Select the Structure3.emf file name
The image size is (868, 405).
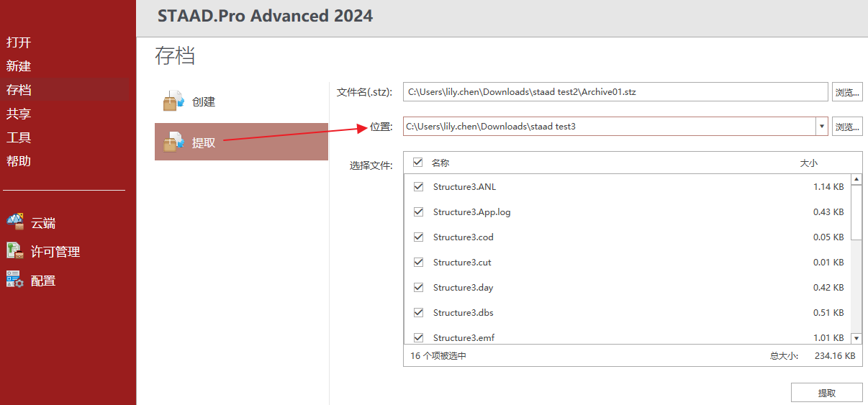point(464,338)
